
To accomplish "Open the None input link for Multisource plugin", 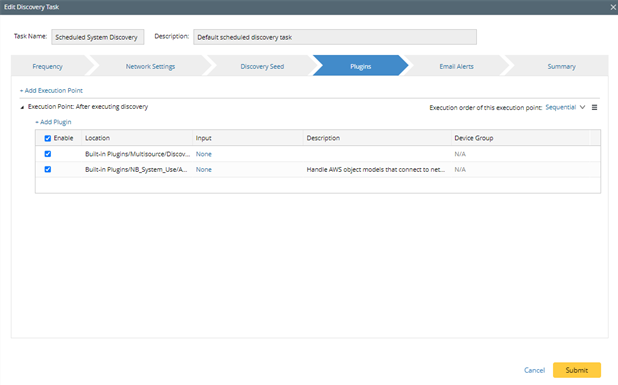I will point(204,154).
